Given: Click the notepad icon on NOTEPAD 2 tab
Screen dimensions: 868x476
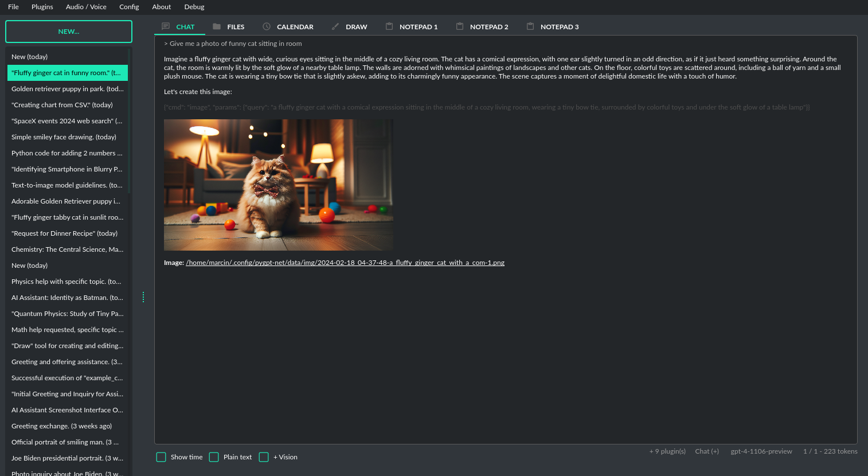Looking at the screenshot, I should tap(459, 26).
